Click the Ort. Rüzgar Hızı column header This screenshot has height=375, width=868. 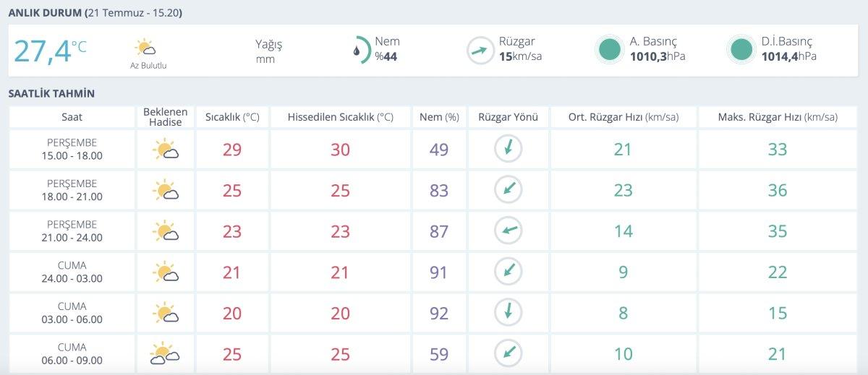click(623, 117)
